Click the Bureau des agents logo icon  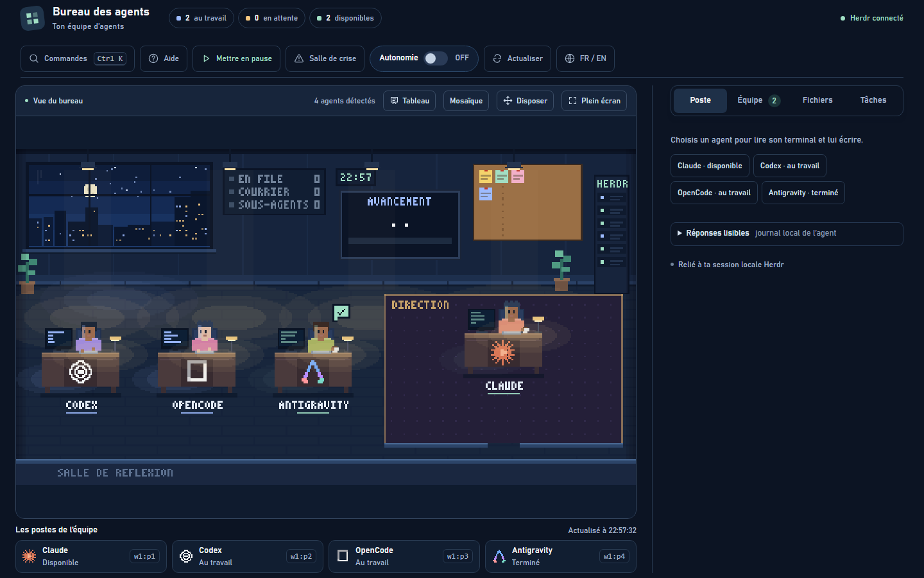click(32, 19)
